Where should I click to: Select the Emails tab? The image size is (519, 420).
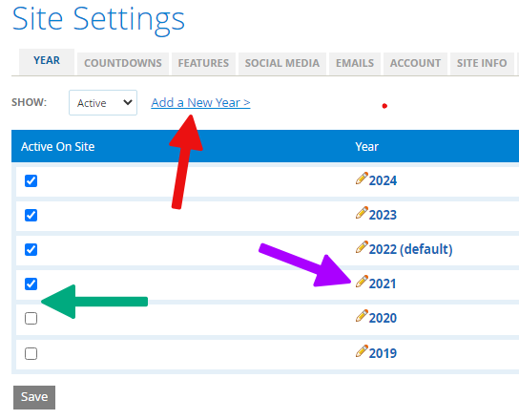355,63
